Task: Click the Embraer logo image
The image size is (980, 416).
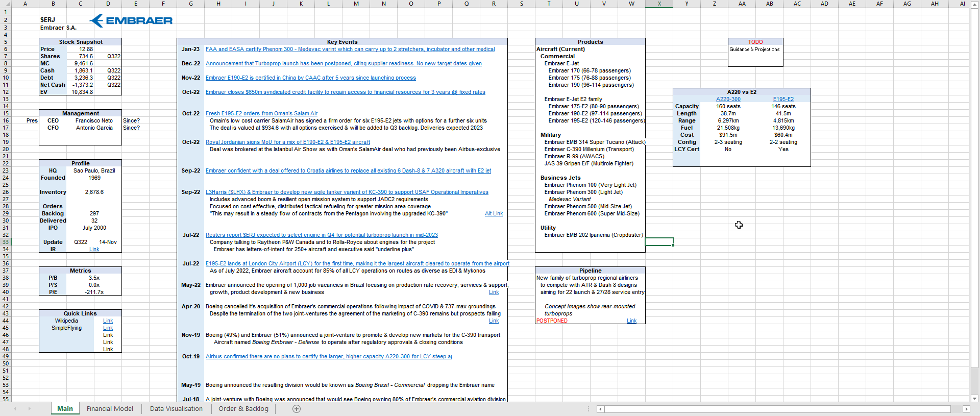Action: 131,21
